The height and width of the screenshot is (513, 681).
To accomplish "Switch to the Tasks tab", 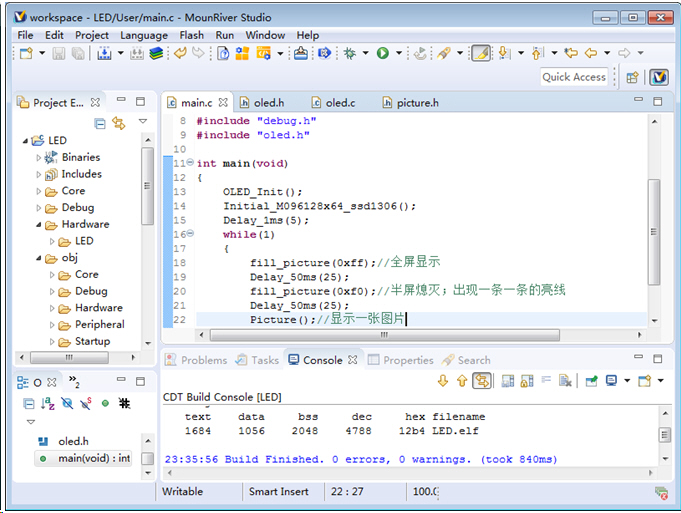I will coord(257,360).
